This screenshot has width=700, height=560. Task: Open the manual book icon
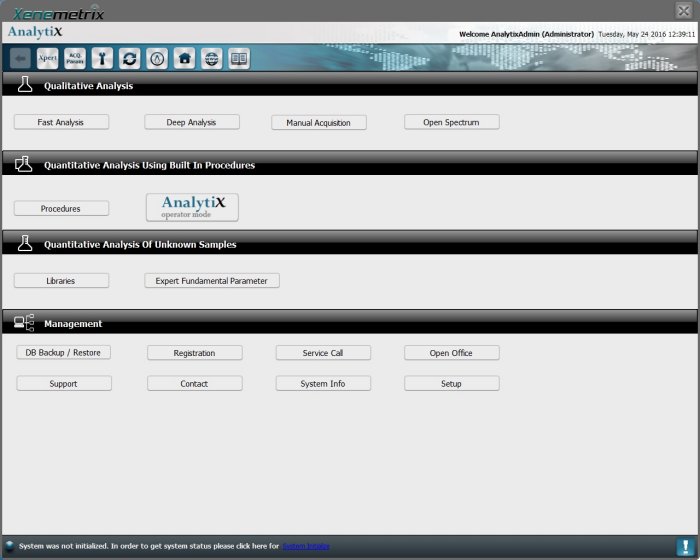coord(238,59)
